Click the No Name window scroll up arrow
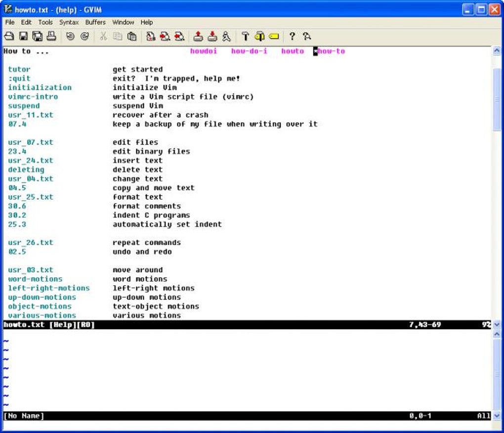 tap(497, 334)
